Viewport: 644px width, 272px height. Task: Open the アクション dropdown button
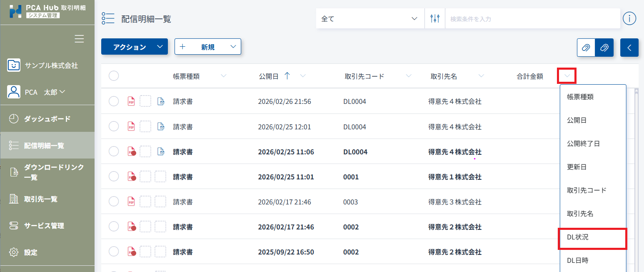tap(134, 47)
